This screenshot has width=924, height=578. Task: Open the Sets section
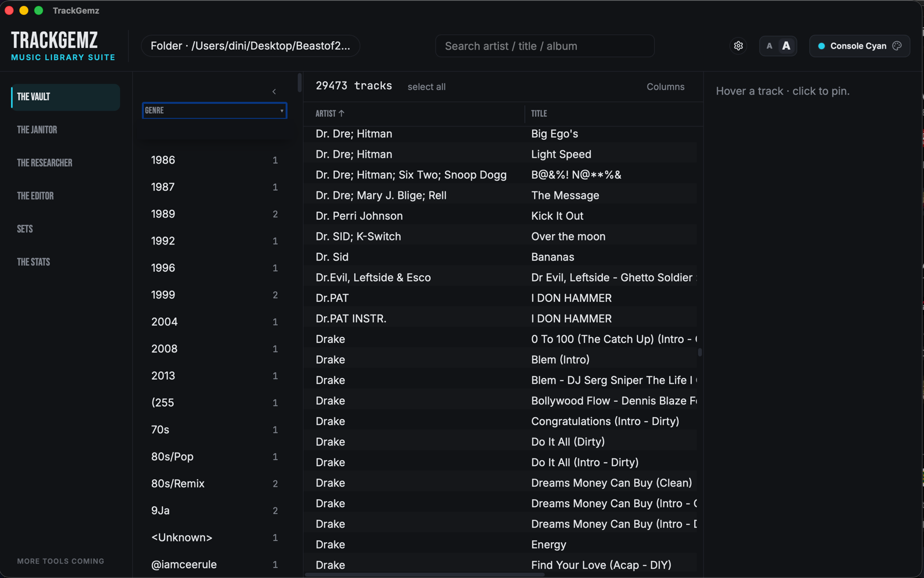click(x=65, y=228)
